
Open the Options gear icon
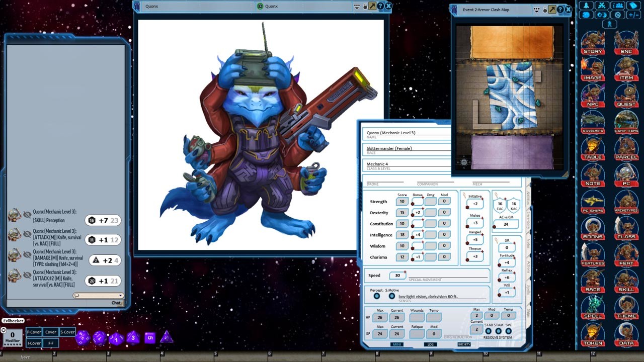click(617, 15)
